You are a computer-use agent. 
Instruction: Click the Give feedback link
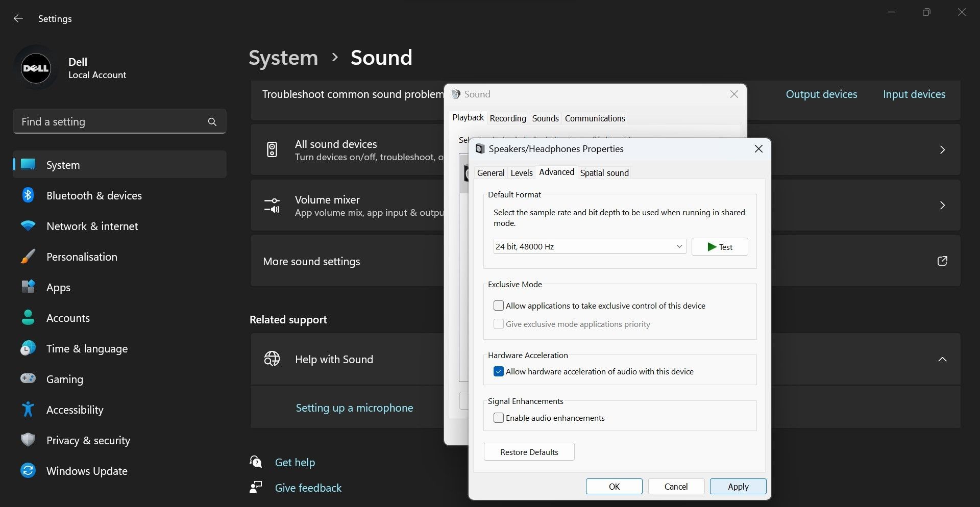click(308, 488)
